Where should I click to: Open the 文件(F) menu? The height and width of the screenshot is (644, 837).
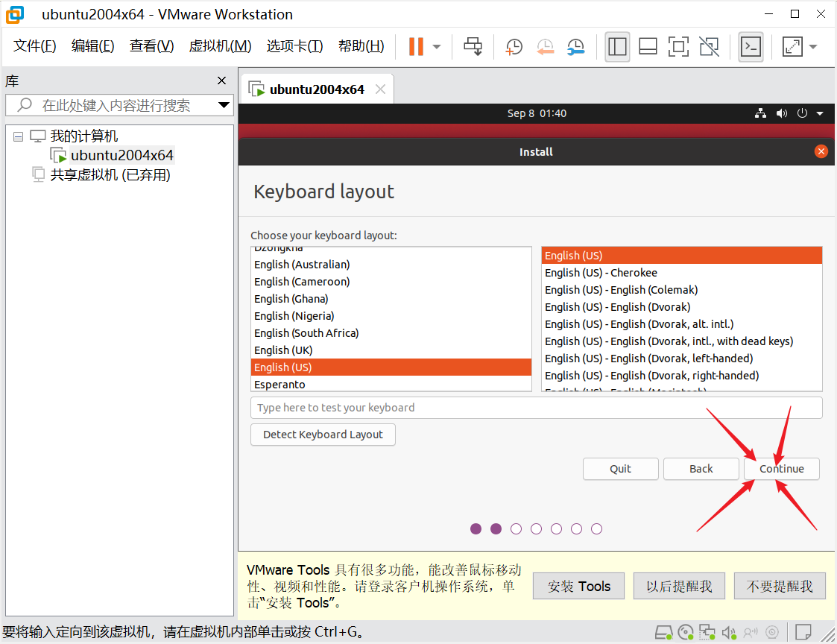[35, 46]
